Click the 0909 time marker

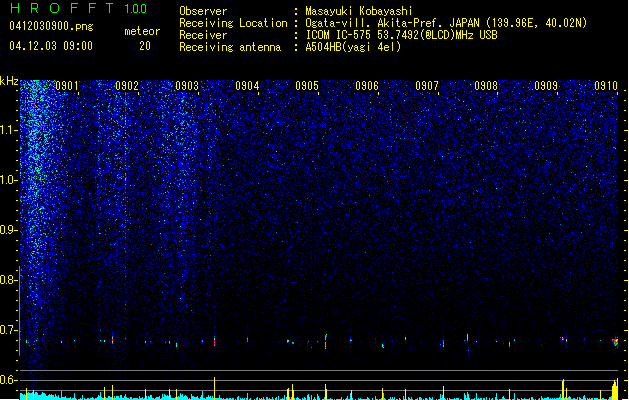[546, 86]
